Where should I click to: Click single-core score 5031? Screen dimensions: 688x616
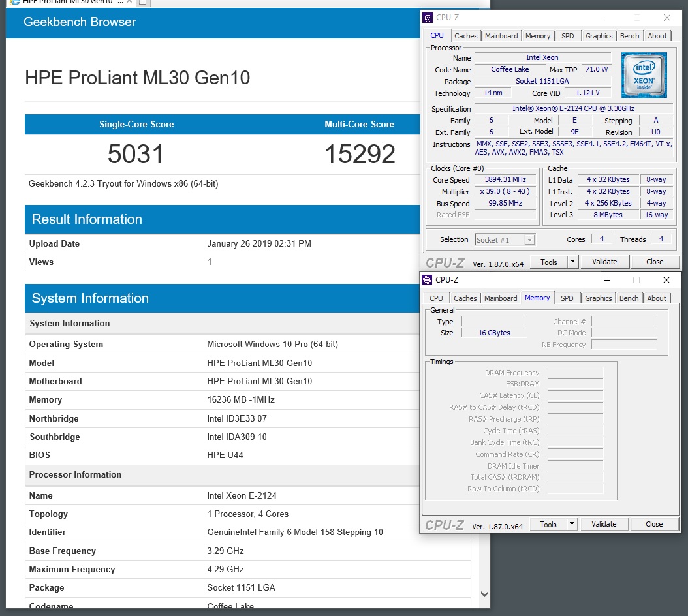(x=135, y=154)
